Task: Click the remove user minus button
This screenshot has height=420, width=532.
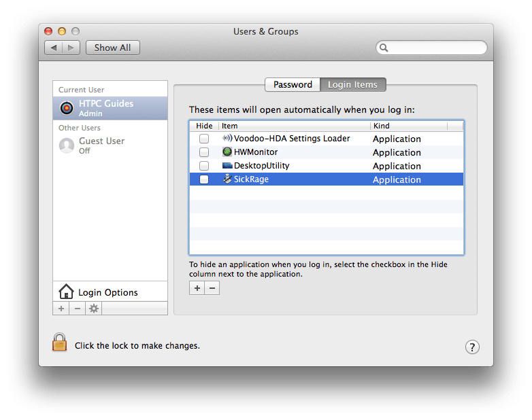Action: coord(77,309)
